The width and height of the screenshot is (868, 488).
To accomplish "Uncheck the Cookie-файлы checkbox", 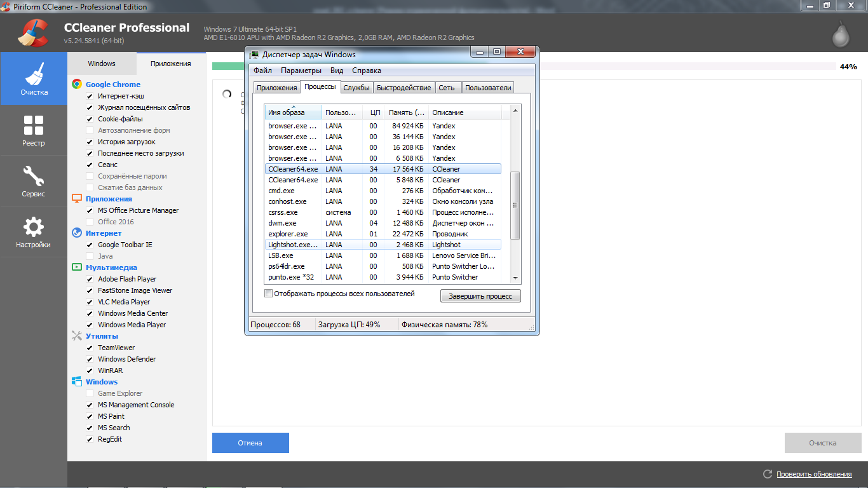I will tap(90, 119).
